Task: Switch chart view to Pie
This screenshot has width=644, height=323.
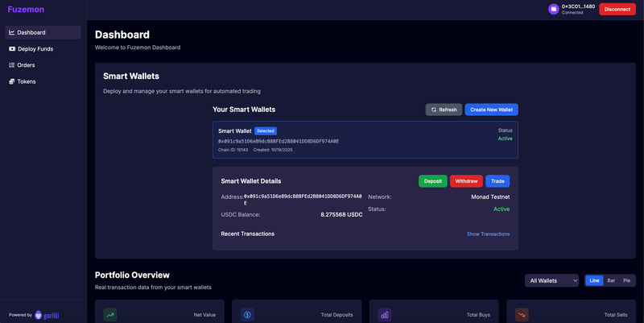Action: coord(627,280)
